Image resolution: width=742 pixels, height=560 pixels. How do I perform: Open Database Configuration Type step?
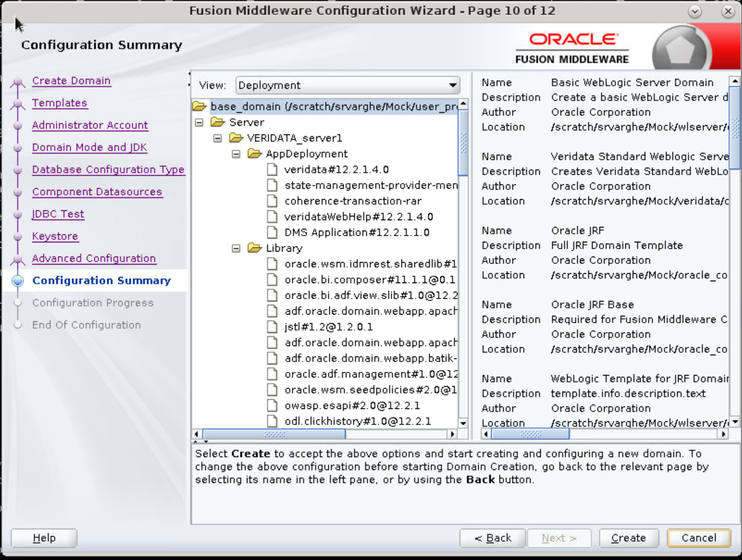tap(108, 170)
